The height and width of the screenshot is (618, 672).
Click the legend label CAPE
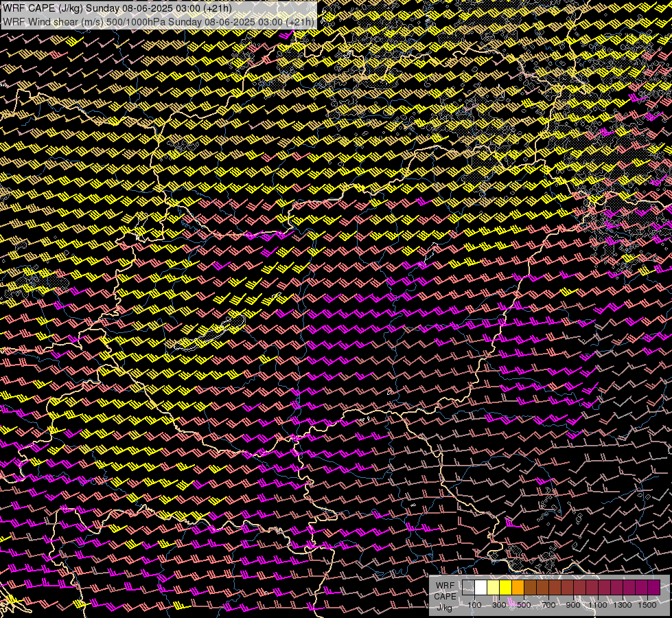click(445, 596)
